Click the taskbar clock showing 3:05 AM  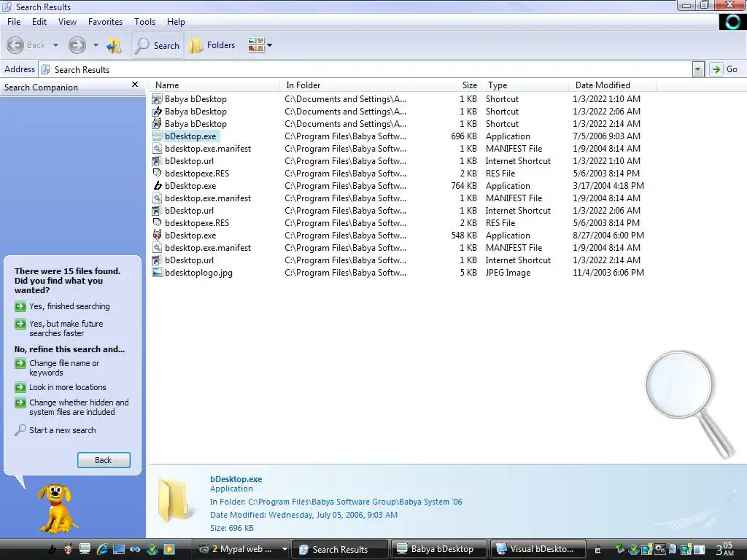pos(724,549)
